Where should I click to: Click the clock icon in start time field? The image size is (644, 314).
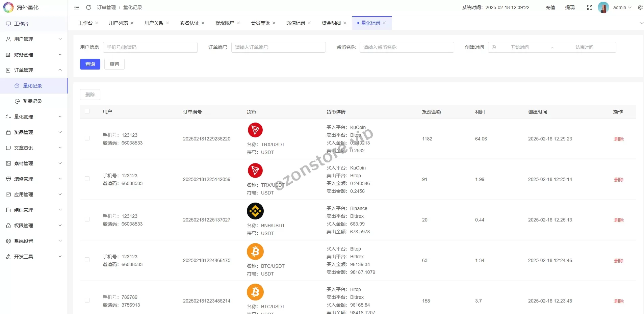(x=494, y=47)
